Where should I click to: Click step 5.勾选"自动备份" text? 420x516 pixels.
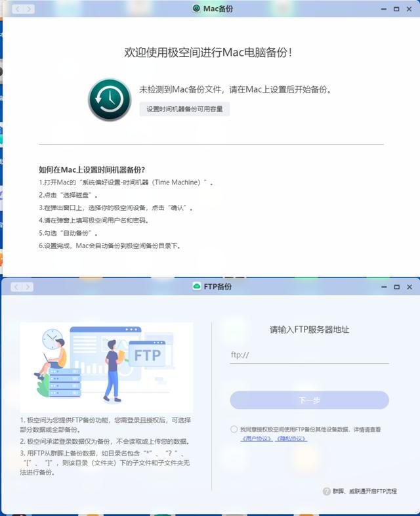68,233
